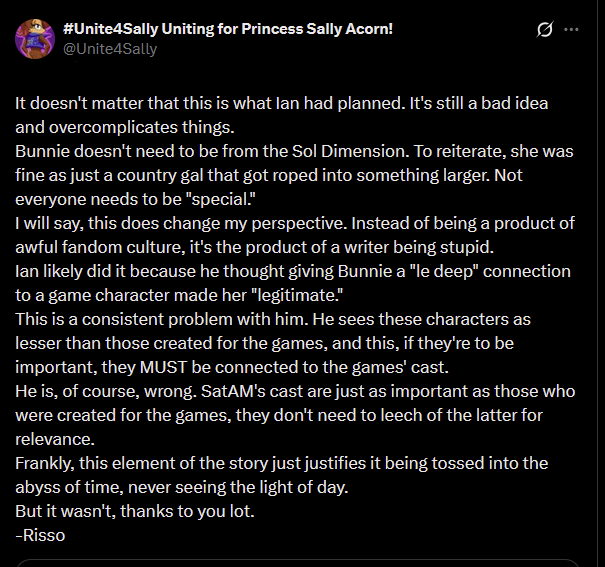Click the quoted post card below the text
Screen dimensions: 605x567
[298, 563]
